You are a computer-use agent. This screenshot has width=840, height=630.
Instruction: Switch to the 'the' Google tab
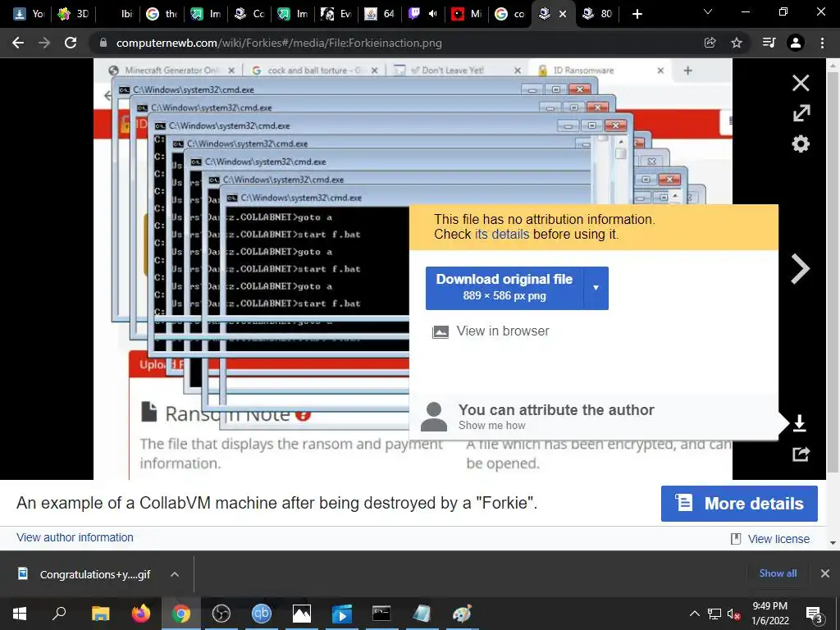[162, 14]
